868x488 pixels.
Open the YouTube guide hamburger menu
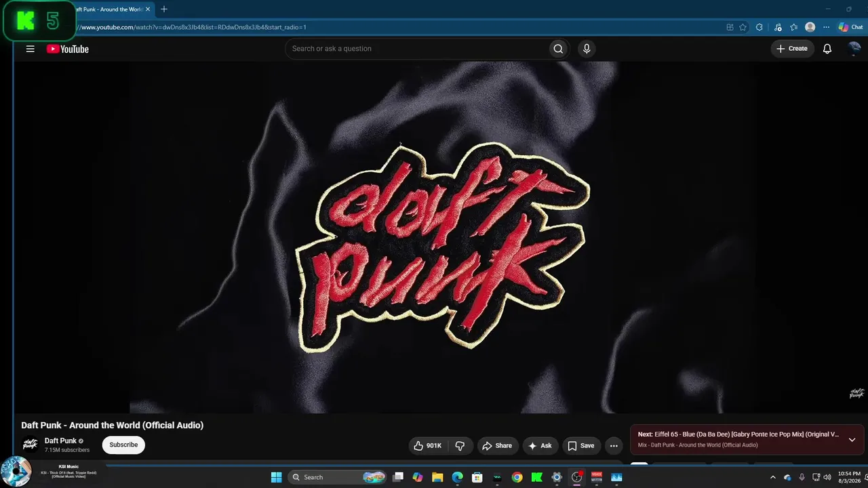pos(30,49)
